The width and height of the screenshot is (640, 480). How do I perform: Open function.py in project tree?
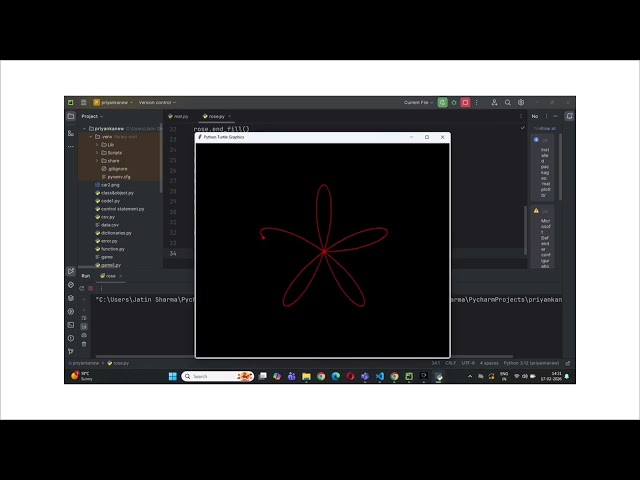[110, 249]
